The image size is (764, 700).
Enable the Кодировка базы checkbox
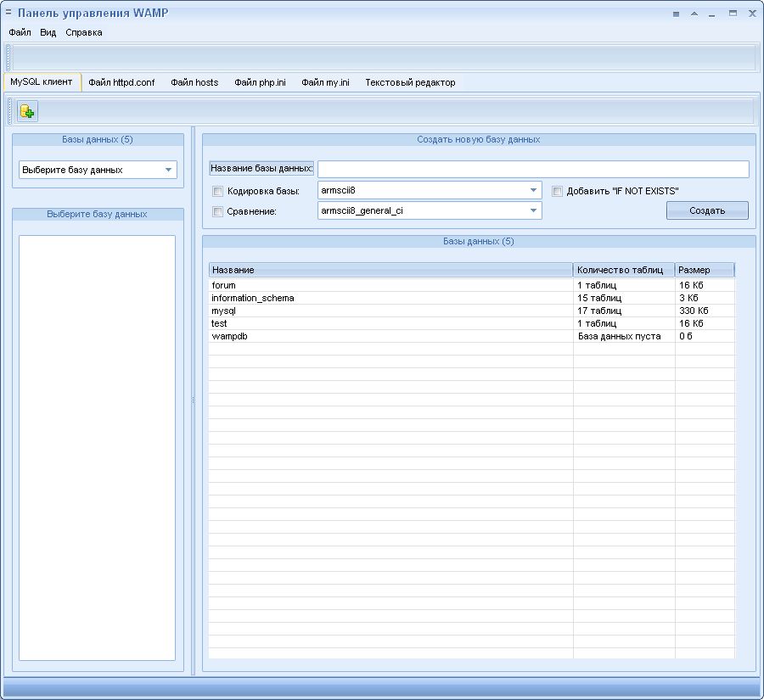[217, 191]
